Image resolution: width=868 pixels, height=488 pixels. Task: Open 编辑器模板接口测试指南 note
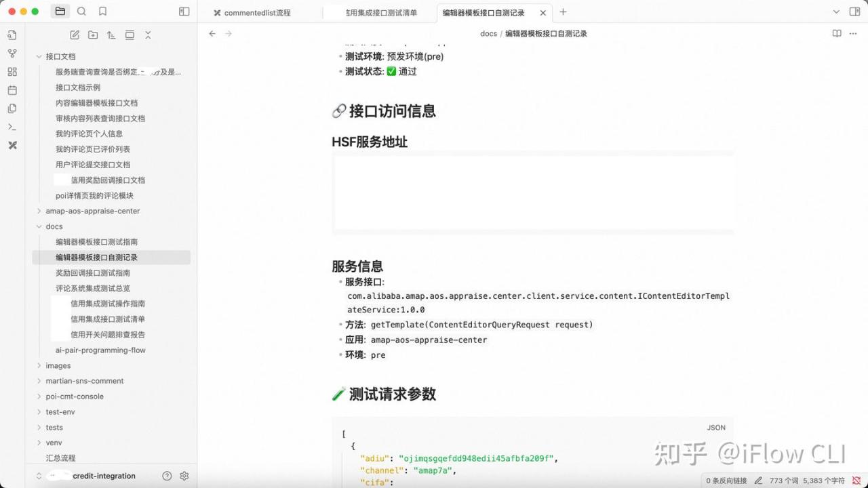(x=96, y=242)
